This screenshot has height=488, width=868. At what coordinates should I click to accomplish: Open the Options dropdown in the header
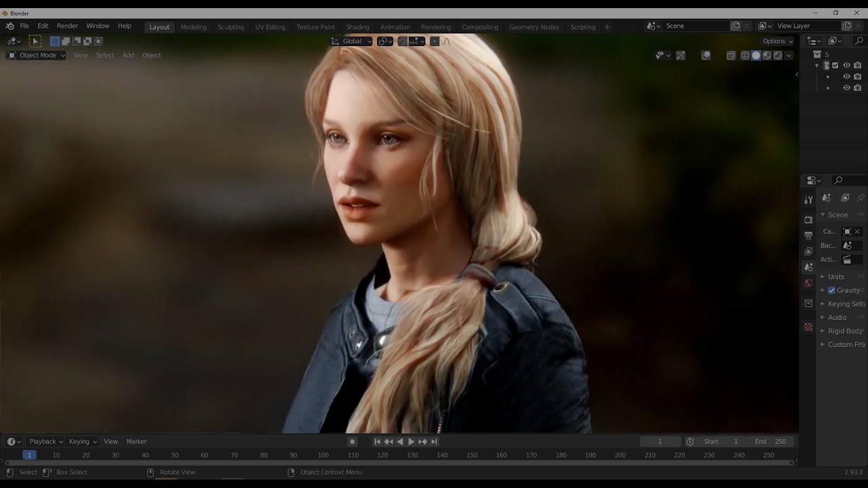click(x=777, y=41)
